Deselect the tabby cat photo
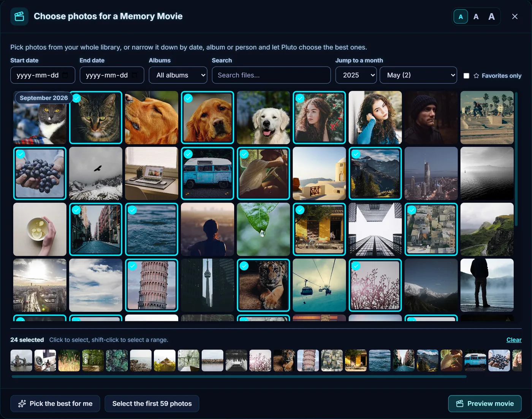Screen dimensions: 532x419 [96, 117]
